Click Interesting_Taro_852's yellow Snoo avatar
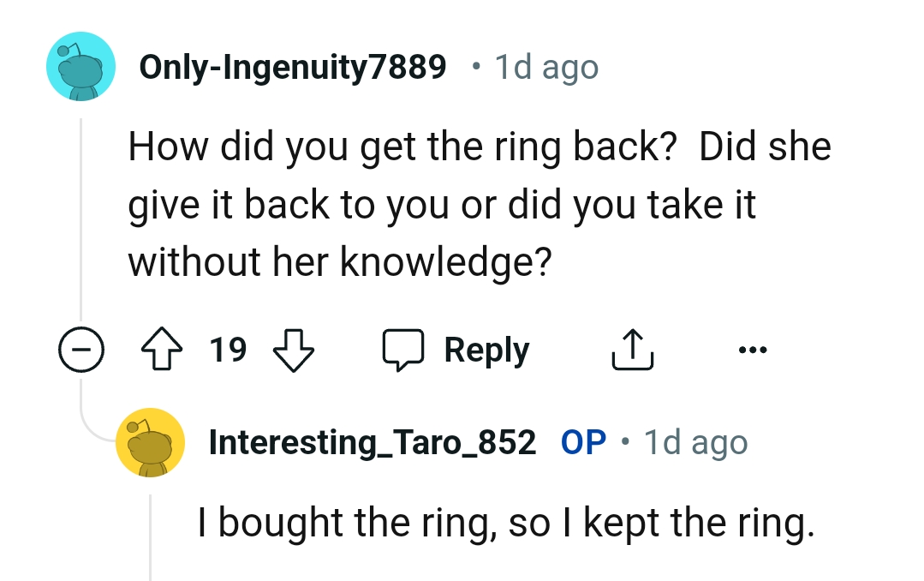The image size is (924, 581). point(150,442)
